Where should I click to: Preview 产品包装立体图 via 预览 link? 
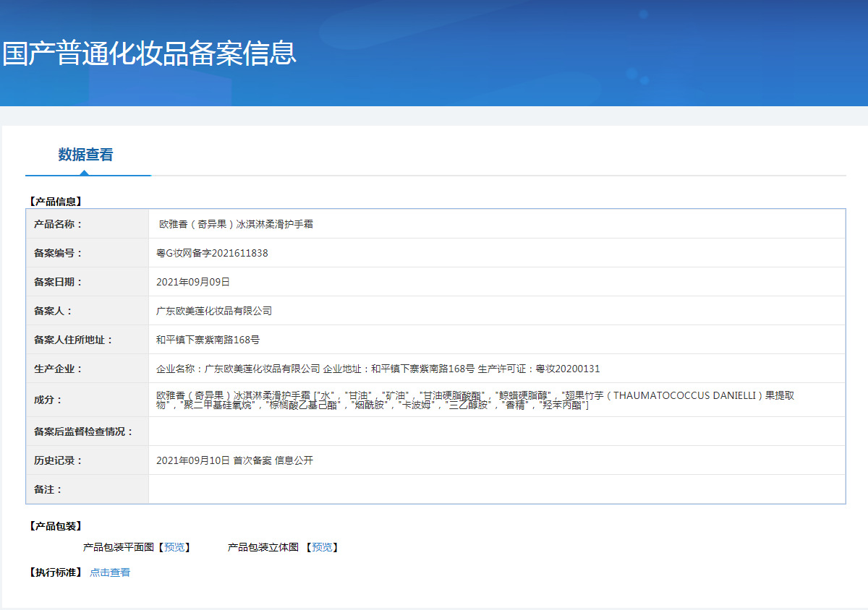point(322,547)
